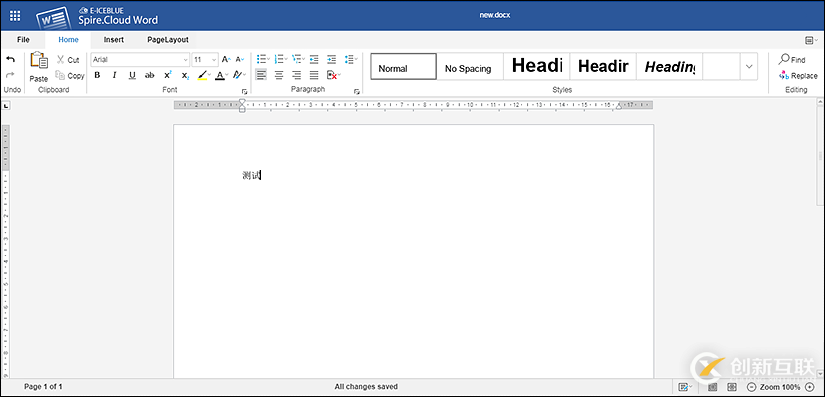Click the numbered list icon
This screenshot has width=825, height=397.
coord(280,59)
